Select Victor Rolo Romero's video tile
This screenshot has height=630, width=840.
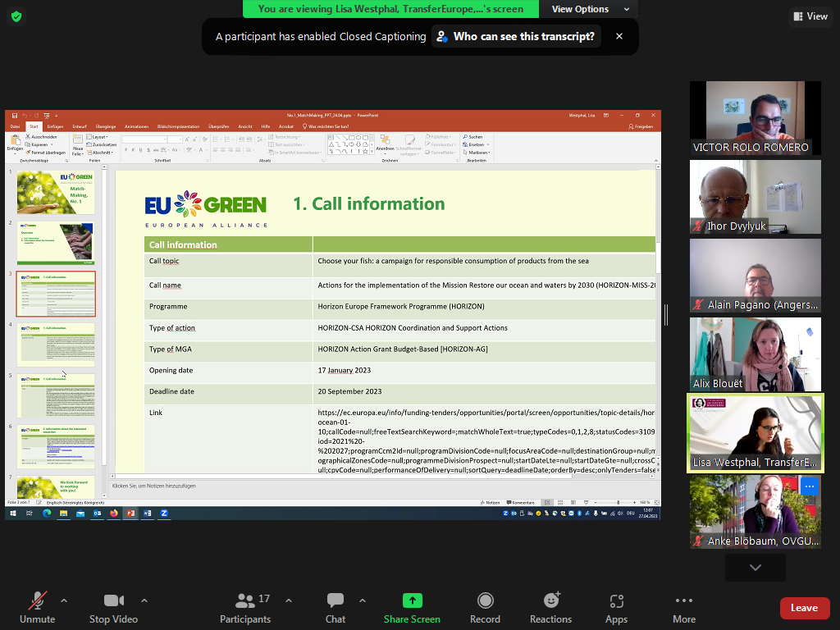[x=756, y=118]
